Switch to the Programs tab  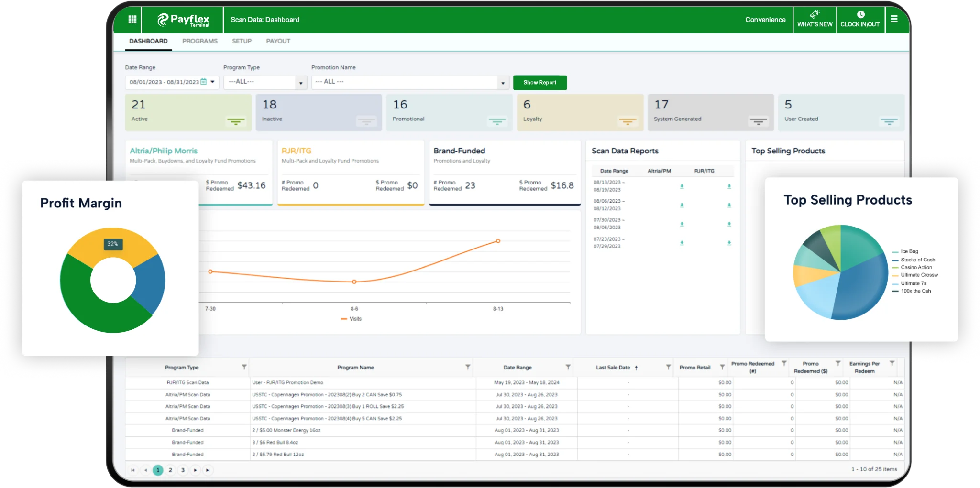point(200,41)
